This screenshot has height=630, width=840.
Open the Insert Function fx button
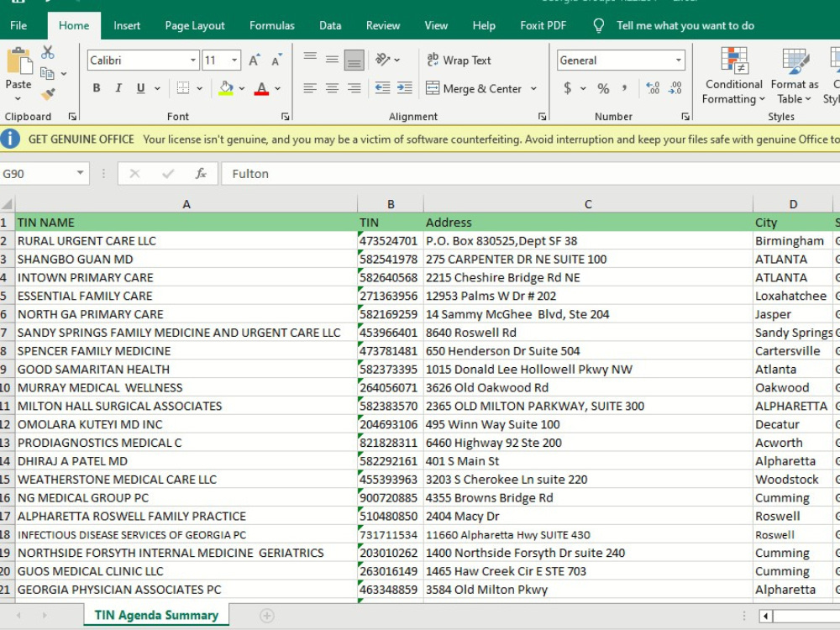pyautogui.click(x=201, y=174)
